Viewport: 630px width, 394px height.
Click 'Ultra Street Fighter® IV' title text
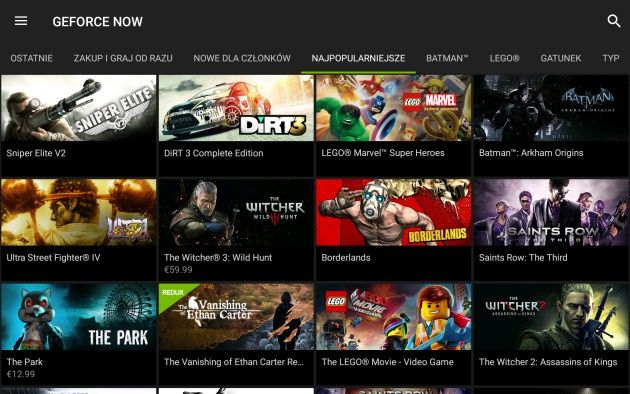tap(53, 257)
